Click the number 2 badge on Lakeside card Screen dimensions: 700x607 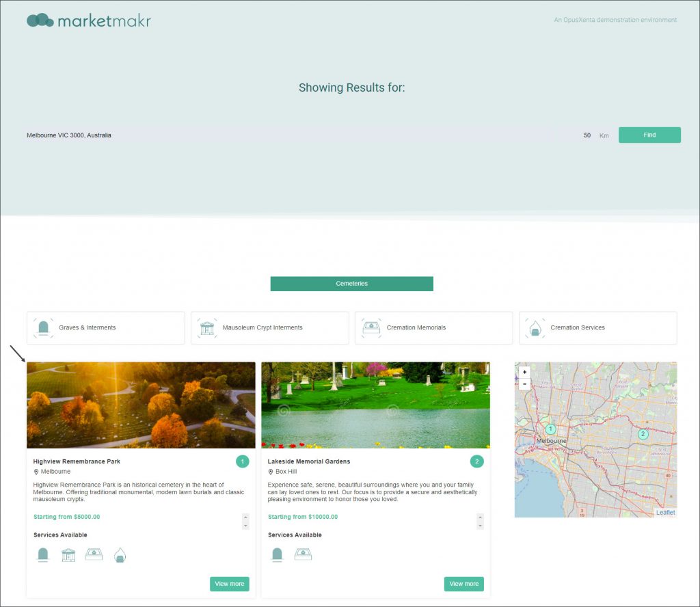pyautogui.click(x=476, y=461)
